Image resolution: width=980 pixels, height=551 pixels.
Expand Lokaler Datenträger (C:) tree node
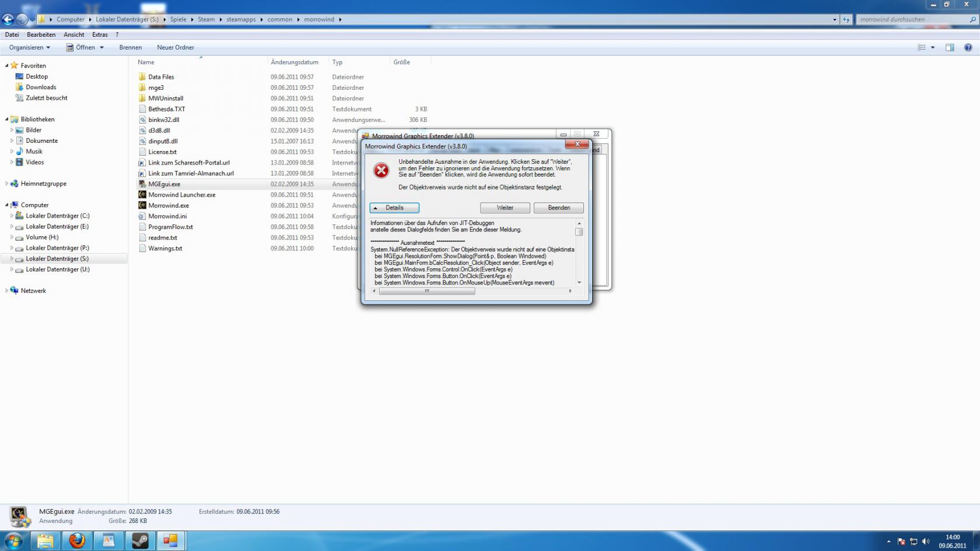click(12, 216)
